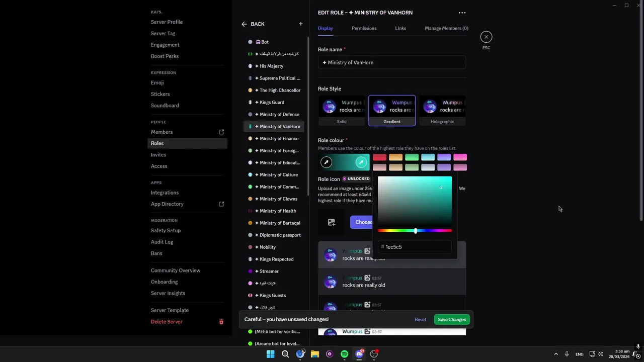Open the Manage Members (0) tab

[x=446, y=28]
